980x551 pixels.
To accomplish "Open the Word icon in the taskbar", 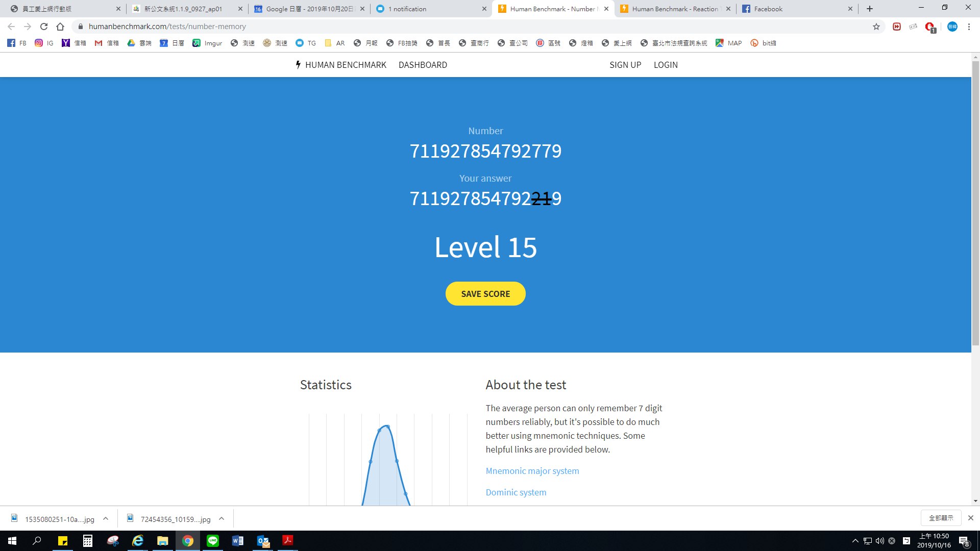I will [x=238, y=541].
